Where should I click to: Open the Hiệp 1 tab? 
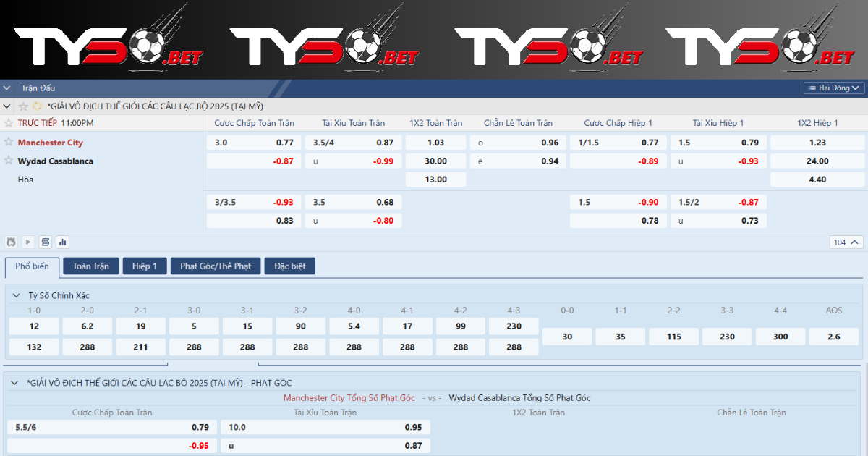(x=145, y=266)
